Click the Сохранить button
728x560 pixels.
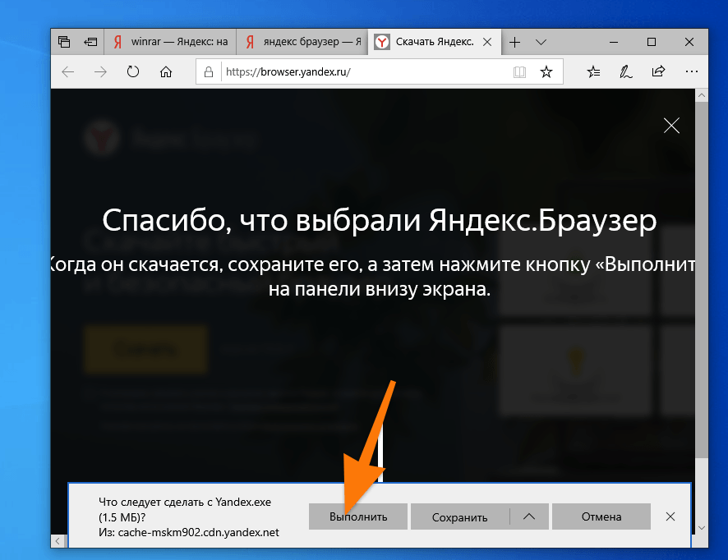pyautogui.click(x=459, y=516)
